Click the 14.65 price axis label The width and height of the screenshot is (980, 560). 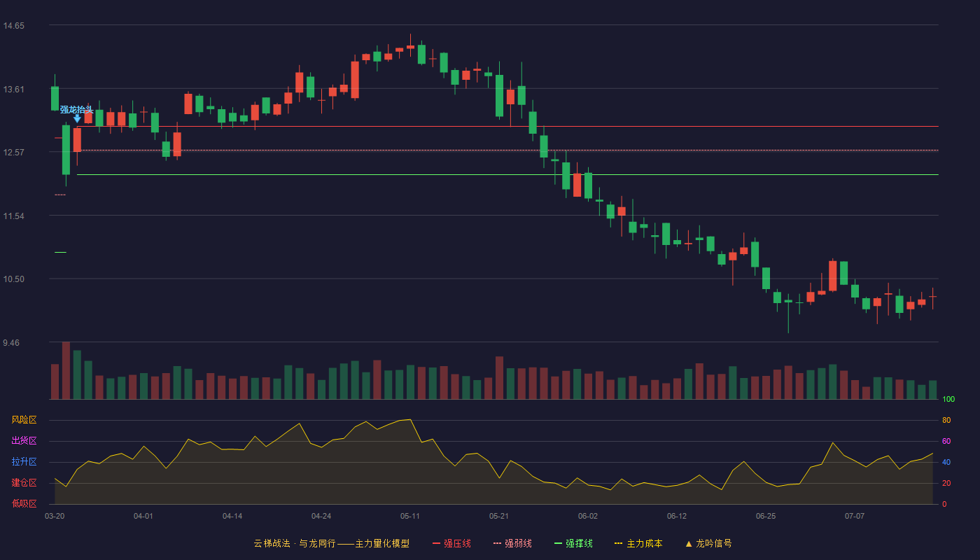[x=14, y=26]
